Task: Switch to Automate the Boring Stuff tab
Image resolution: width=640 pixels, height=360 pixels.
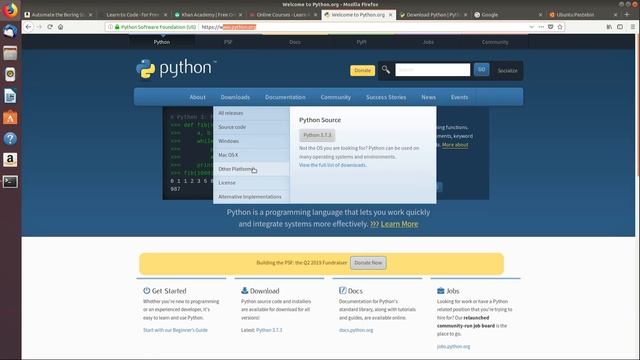Action: coord(58,15)
